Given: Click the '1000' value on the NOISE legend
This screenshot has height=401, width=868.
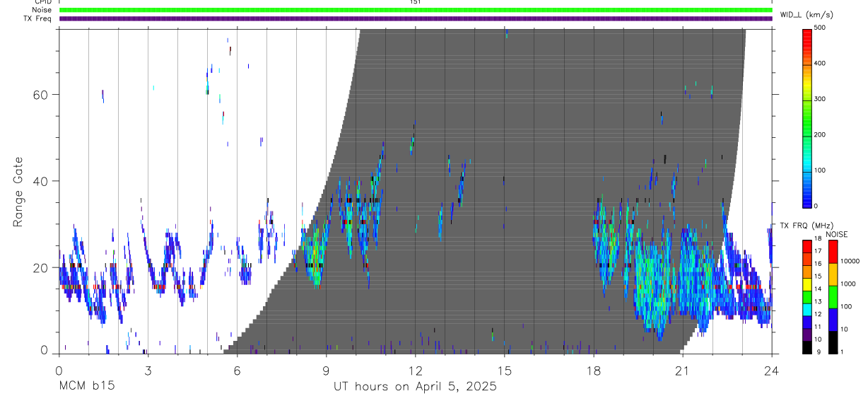Looking at the screenshot, I should [849, 284].
